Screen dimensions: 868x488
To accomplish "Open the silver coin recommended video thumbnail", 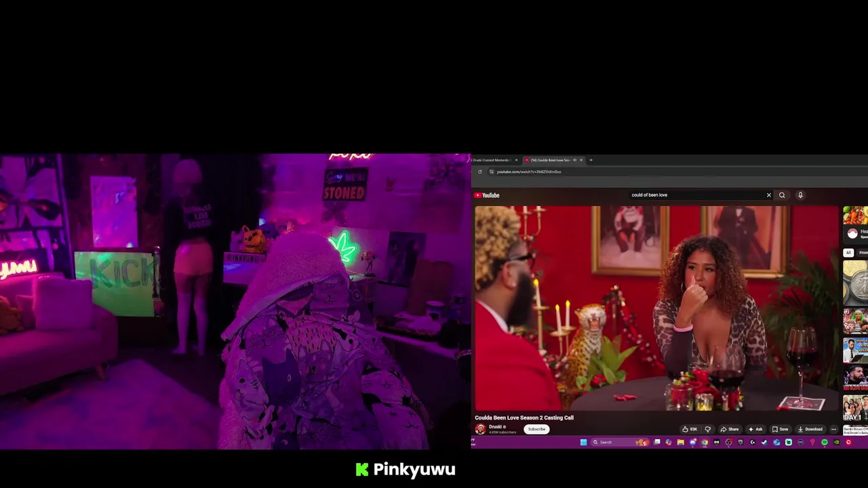I will click(x=856, y=283).
